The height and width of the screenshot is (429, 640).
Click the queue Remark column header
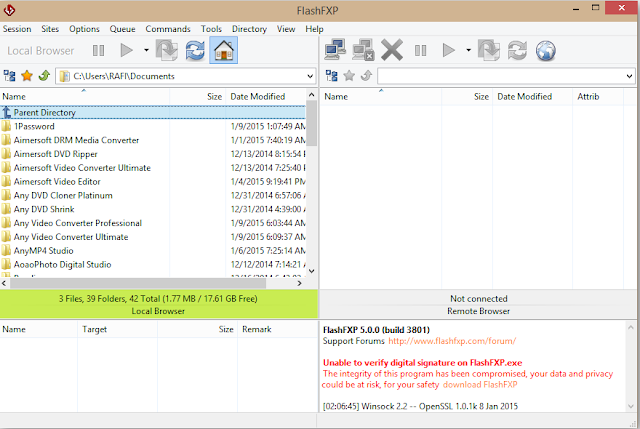277,329
